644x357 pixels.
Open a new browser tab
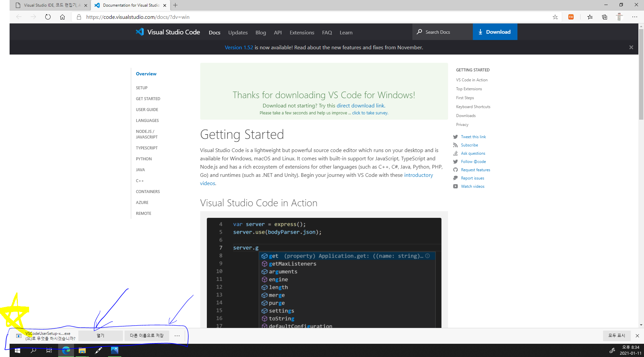click(175, 5)
